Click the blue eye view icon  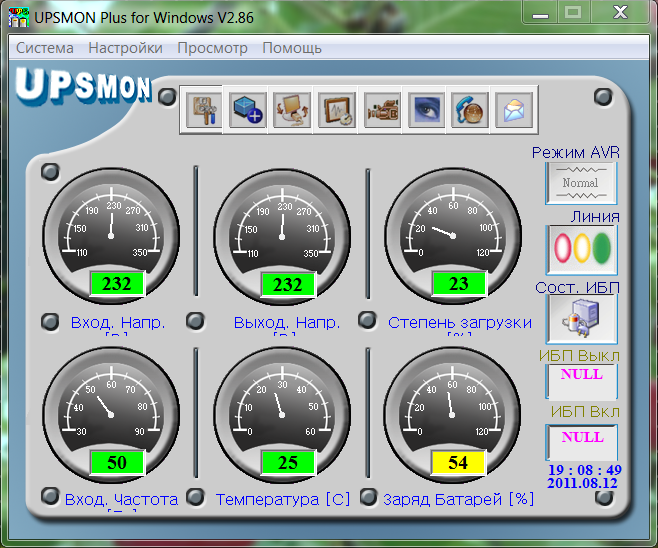[x=427, y=110]
